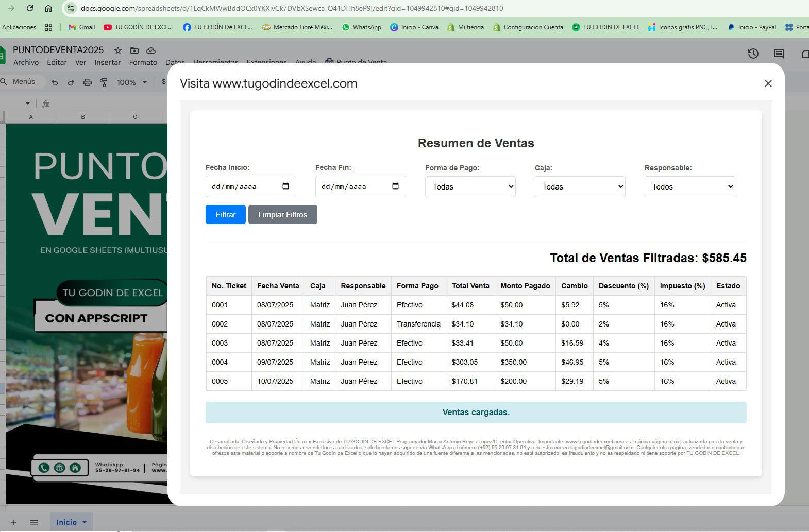Select column A header
This screenshot has width=809, height=532.
[x=31, y=117]
